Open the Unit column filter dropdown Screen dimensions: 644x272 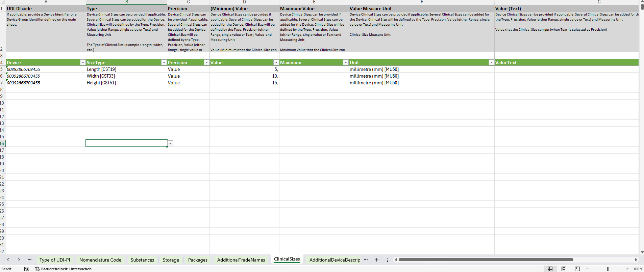pyautogui.click(x=491, y=62)
